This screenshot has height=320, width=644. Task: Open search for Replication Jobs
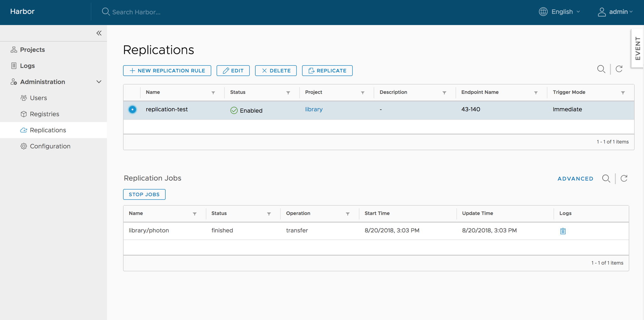[606, 178]
